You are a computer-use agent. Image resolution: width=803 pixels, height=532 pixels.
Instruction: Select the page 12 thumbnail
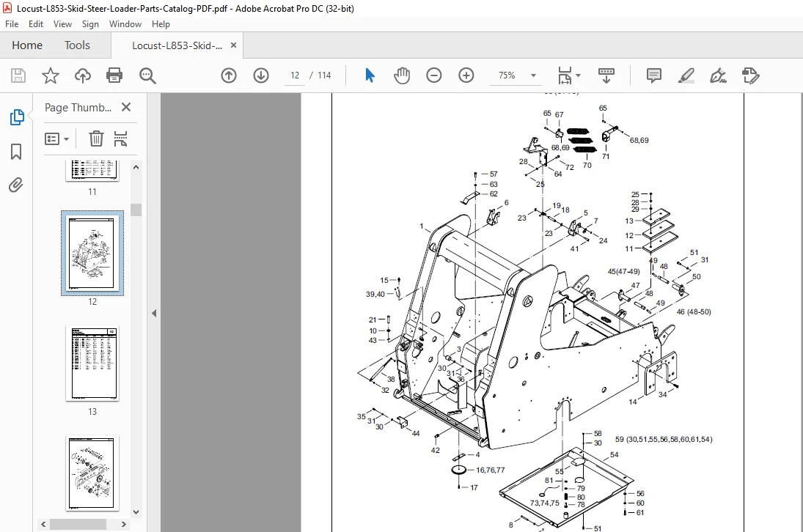click(x=92, y=253)
